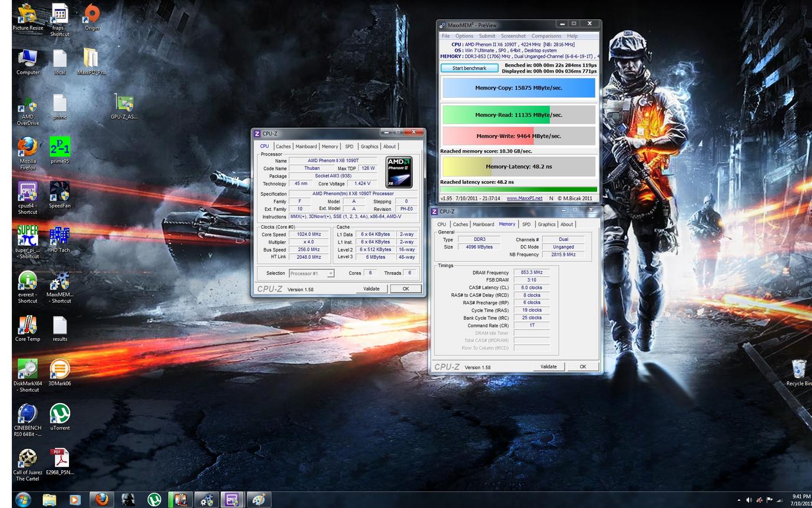Viewport: 812px width, 508px height.
Task: Launch HD Tach from the desktop
Action: (x=59, y=240)
